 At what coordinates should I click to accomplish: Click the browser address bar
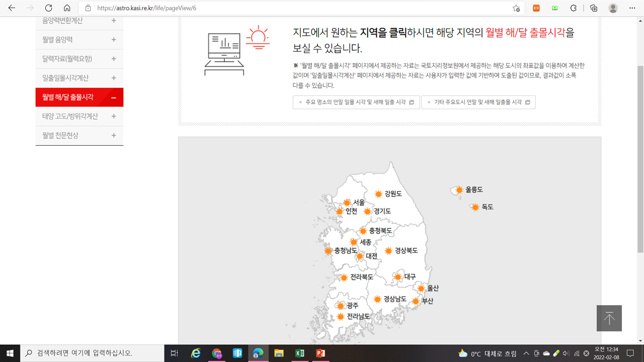[302, 8]
